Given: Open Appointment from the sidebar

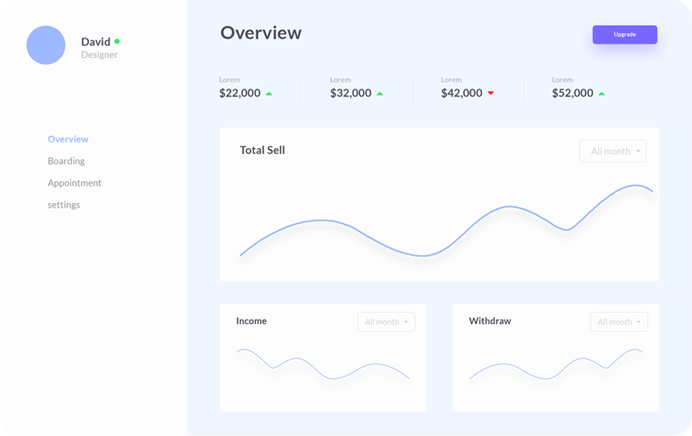Looking at the screenshot, I should click(74, 183).
